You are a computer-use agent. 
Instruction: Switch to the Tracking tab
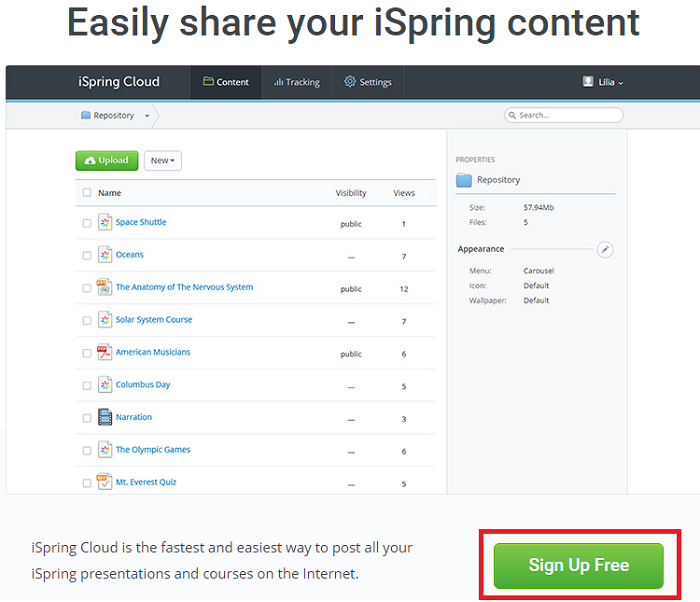(296, 82)
